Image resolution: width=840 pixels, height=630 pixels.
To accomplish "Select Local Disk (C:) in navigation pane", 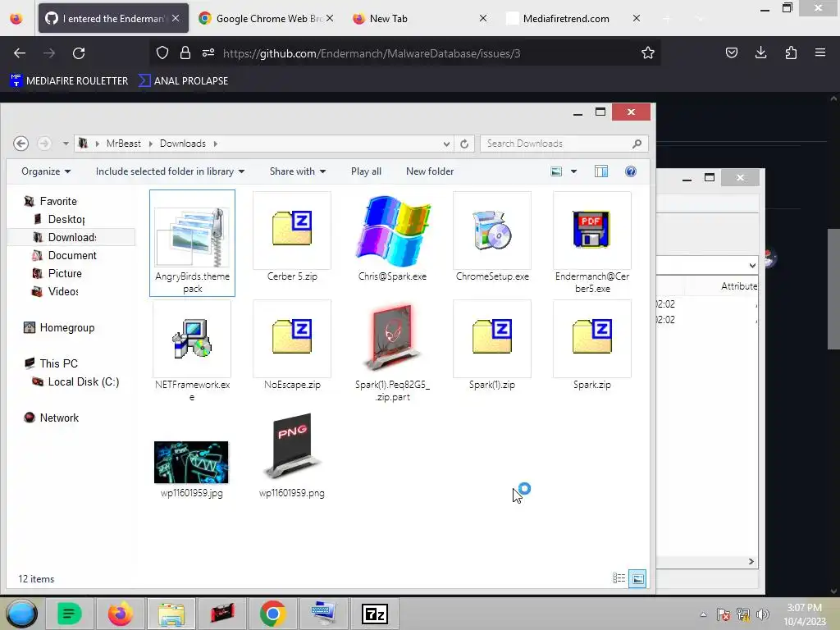I will pos(75,382).
